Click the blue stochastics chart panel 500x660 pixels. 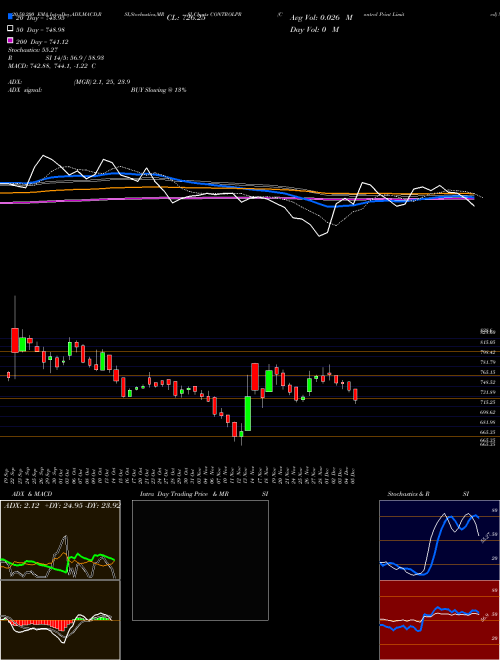[x=439, y=540]
